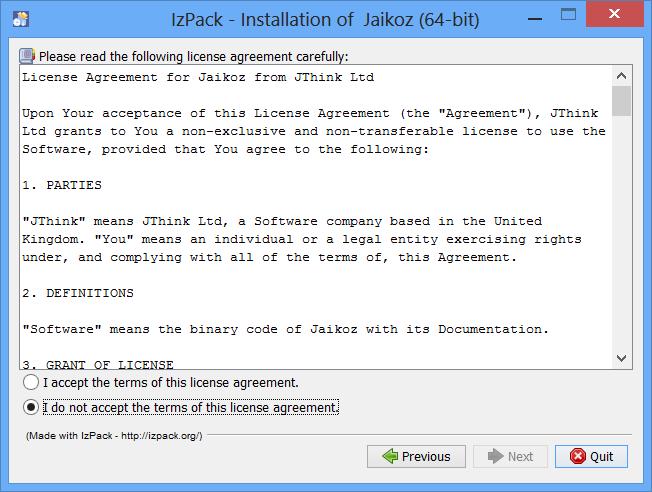Viewport: 652px width, 492px height.
Task: Click the IzPack installer icon in title bar
Action: coord(20,19)
